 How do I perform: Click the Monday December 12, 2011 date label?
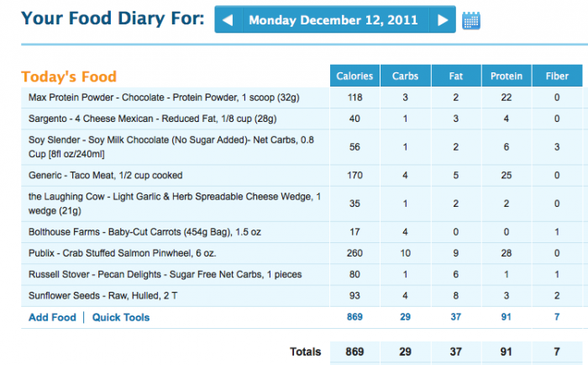[333, 20]
